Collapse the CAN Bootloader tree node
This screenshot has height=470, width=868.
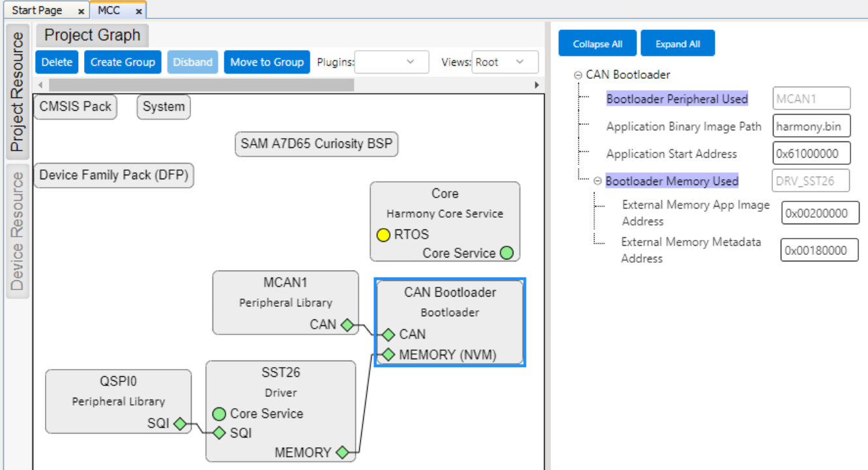[578, 75]
